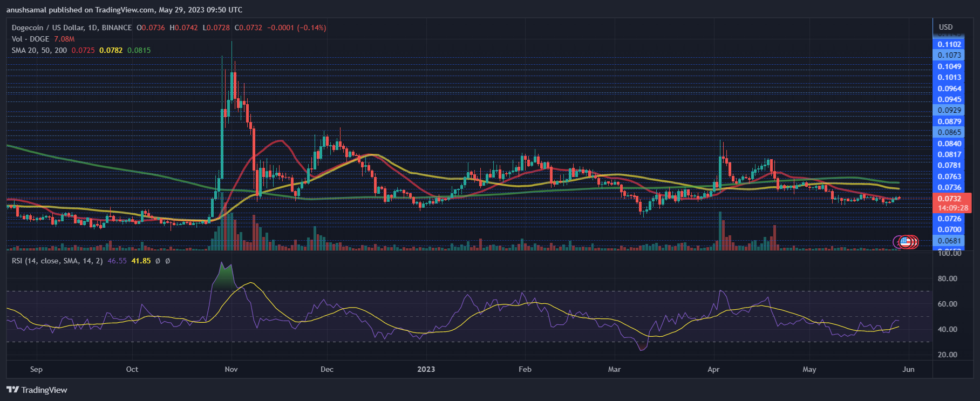Screen dimensions: 980x401
Task: Click the 0.0681 price level label
Action: tap(949, 241)
